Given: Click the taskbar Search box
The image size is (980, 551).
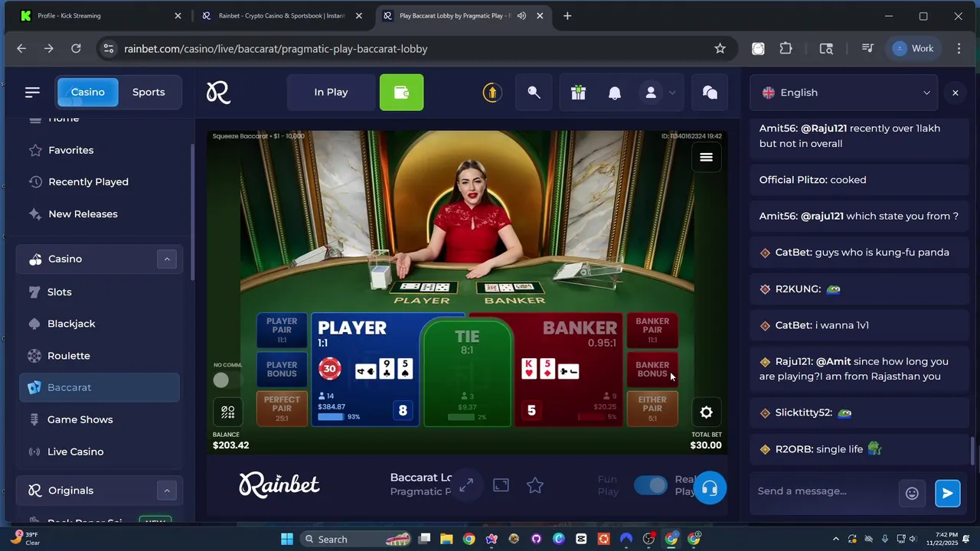Looking at the screenshot, I should pos(356,539).
